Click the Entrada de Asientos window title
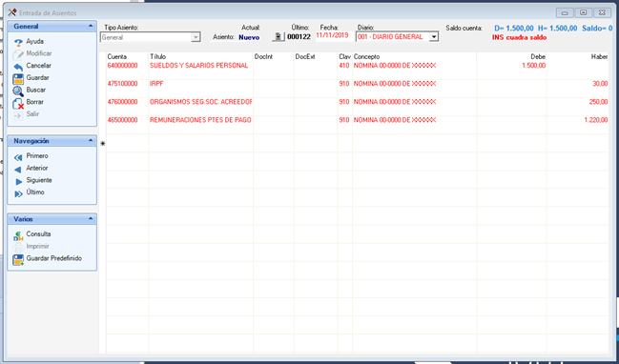 click(48, 13)
